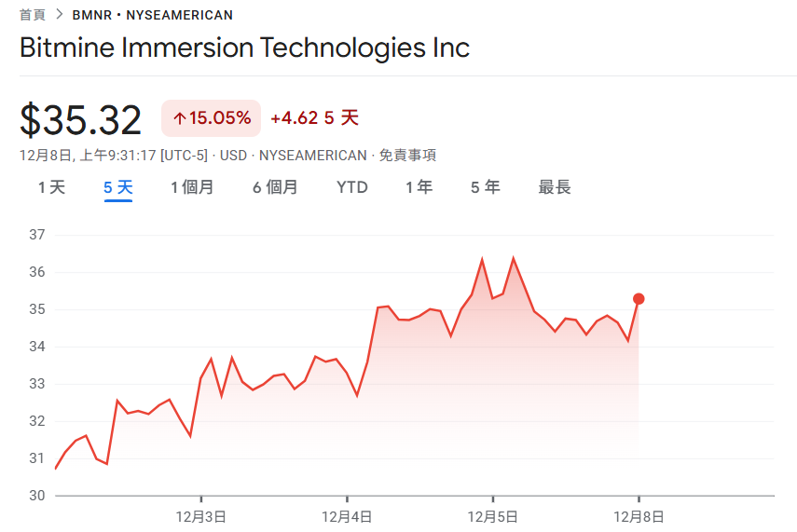Click the $35.32 price value
This screenshot has width=797, height=532.
pyautogui.click(x=81, y=121)
